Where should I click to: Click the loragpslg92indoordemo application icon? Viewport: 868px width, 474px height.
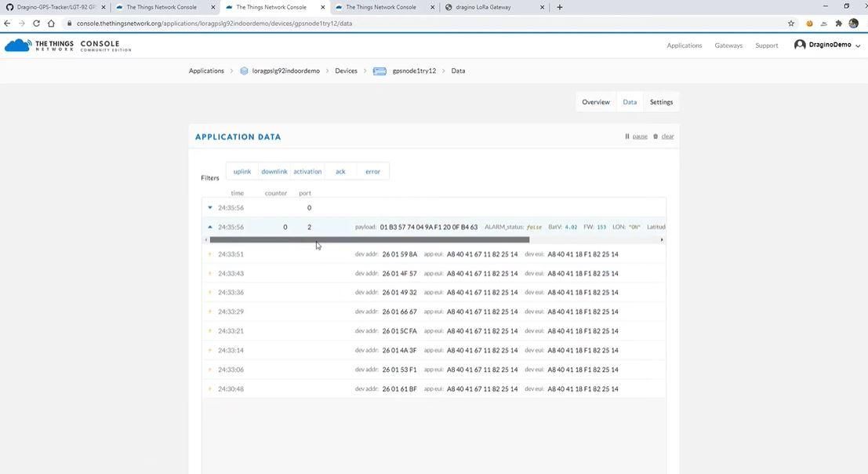[x=244, y=71]
